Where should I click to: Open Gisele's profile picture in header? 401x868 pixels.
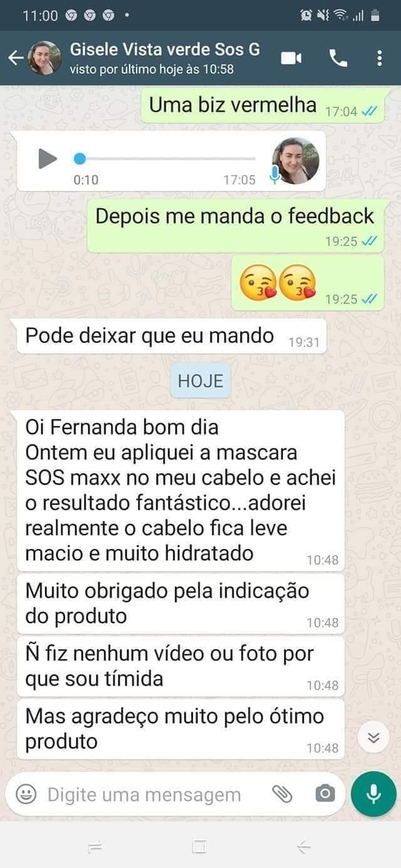pos(45,58)
